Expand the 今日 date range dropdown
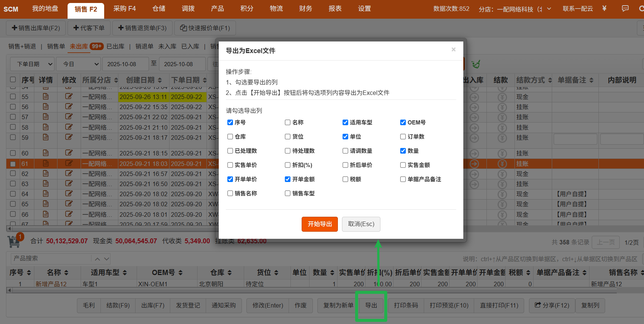 coord(79,64)
